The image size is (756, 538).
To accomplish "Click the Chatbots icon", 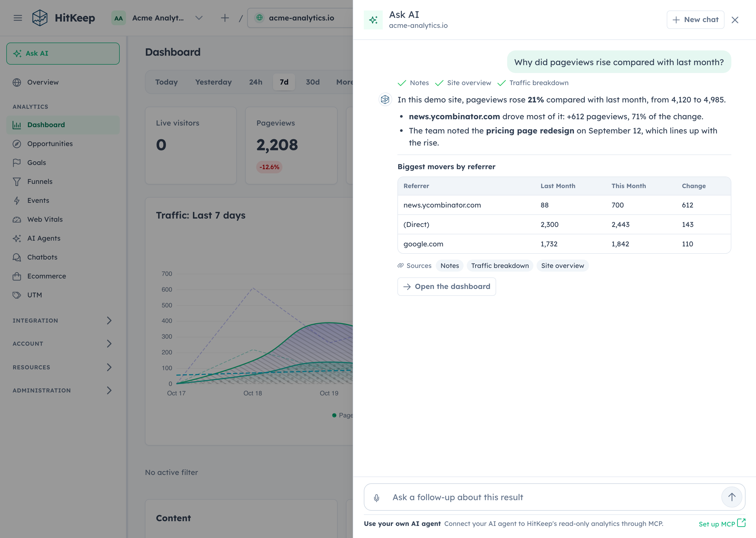I will (17, 257).
